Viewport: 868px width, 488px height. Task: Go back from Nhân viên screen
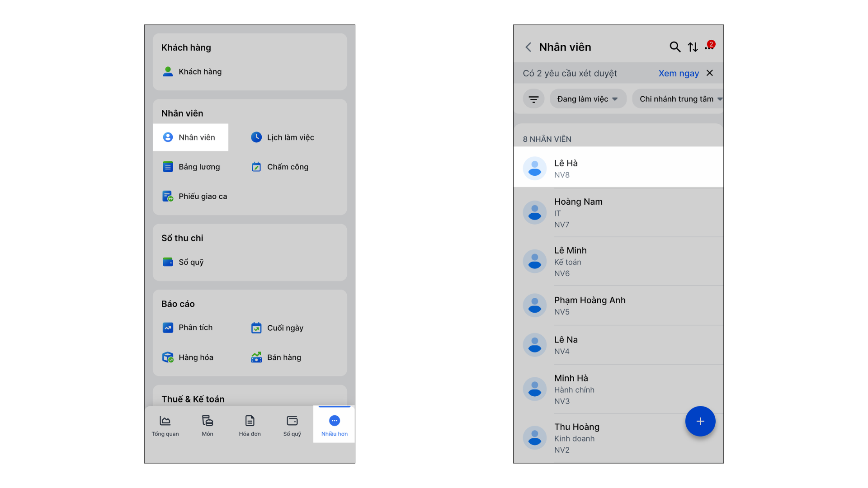[528, 47]
